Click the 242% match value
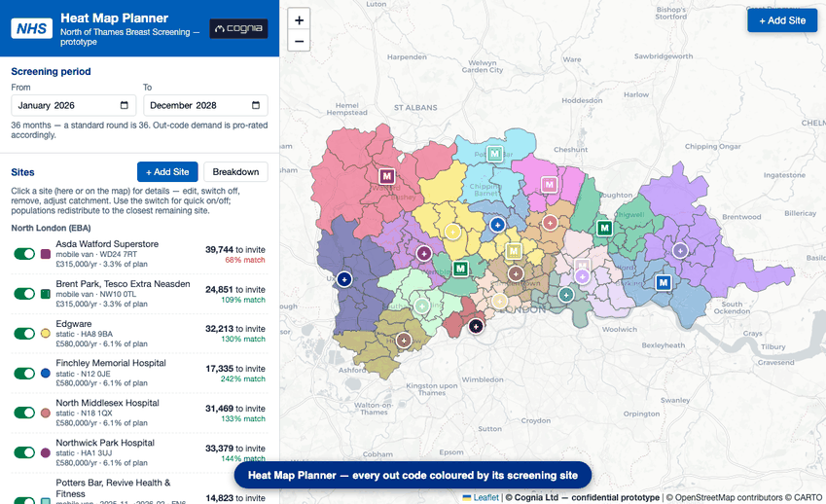This screenshot has width=826, height=504. coord(243,379)
